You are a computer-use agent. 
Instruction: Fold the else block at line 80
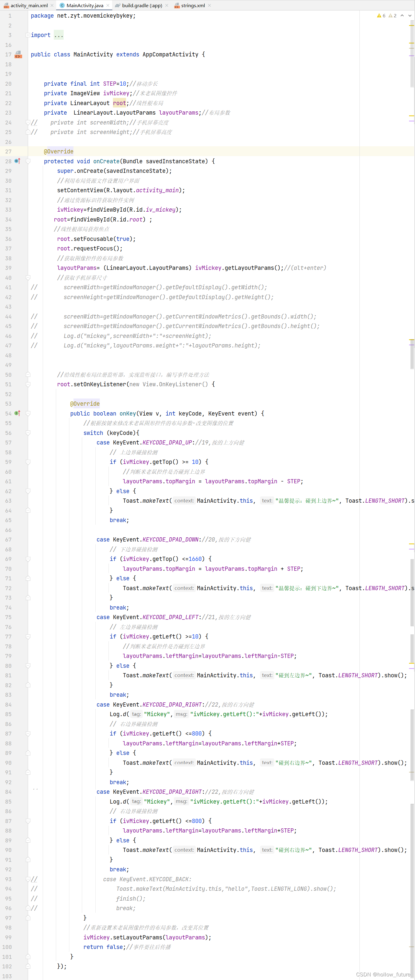point(28,666)
